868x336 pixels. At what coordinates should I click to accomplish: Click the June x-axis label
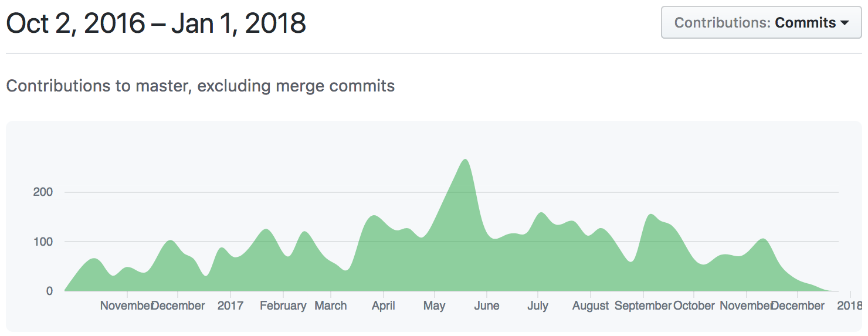coord(487,306)
